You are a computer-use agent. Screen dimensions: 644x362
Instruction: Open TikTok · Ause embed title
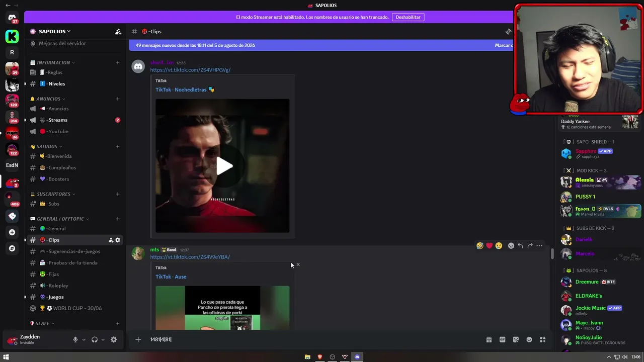171,277
